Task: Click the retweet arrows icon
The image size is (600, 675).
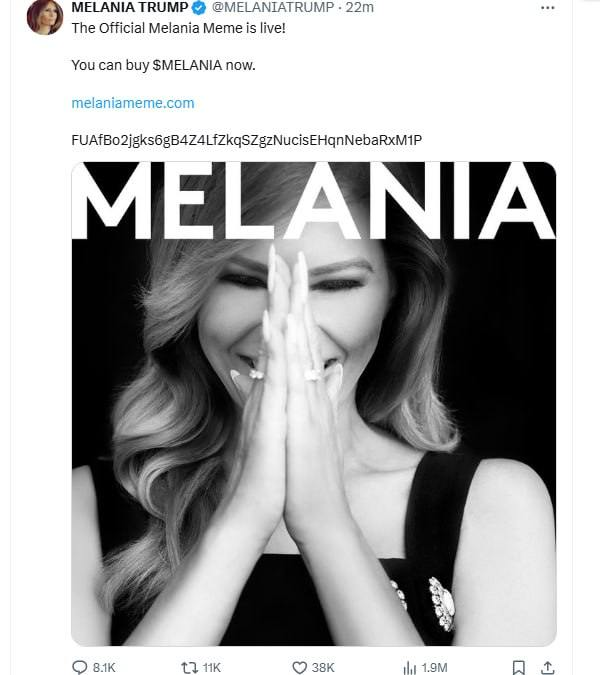Action: click(189, 668)
